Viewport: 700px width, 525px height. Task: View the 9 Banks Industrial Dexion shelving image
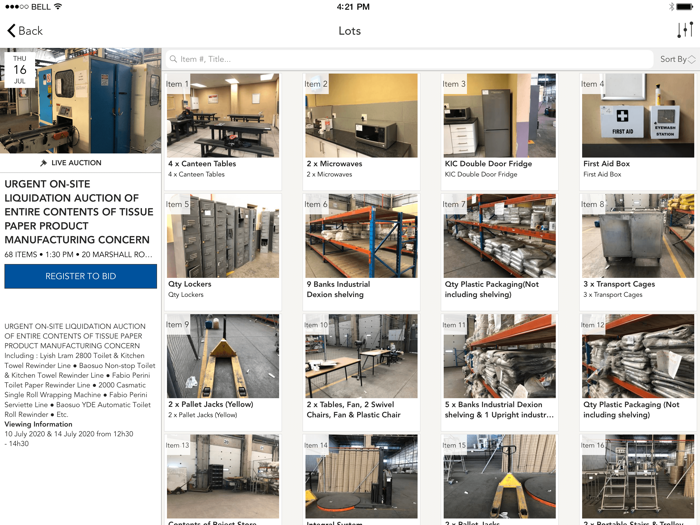(361, 236)
